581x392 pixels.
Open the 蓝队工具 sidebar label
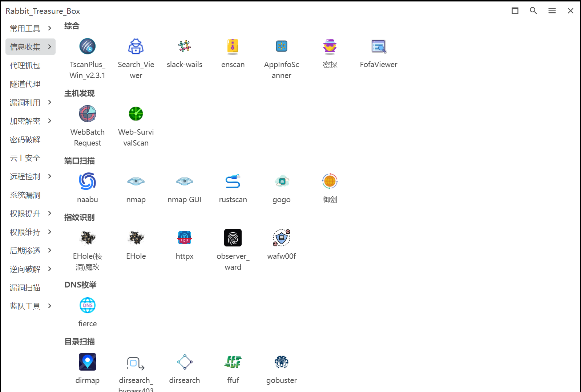pyautogui.click(x=25, y=306)
